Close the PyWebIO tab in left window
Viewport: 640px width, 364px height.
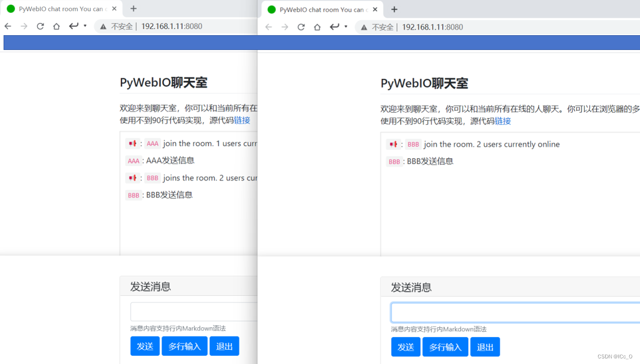114,9
